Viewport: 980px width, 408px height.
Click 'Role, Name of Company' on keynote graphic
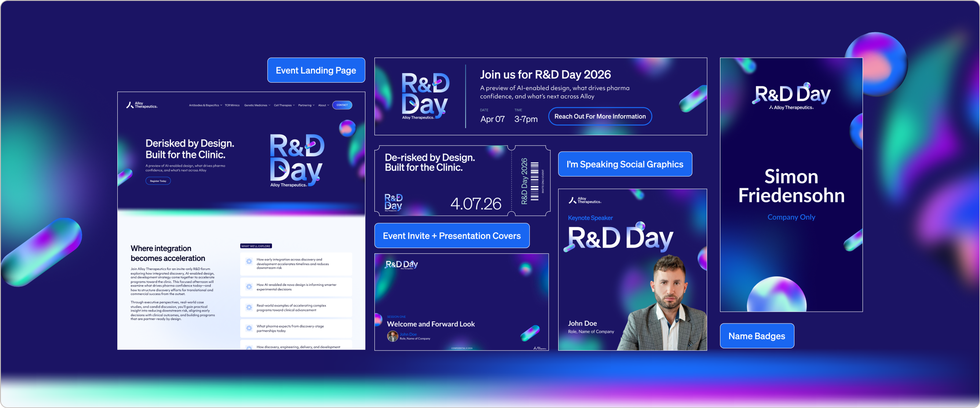point(591,331)
